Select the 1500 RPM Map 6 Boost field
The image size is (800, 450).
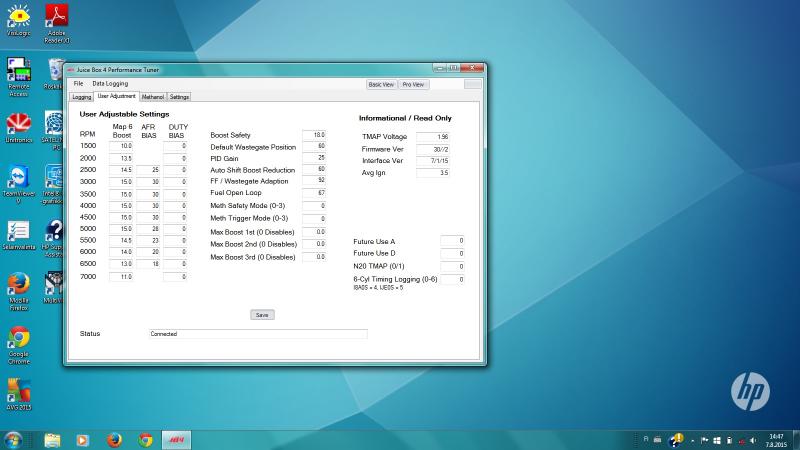click(121, 146)
